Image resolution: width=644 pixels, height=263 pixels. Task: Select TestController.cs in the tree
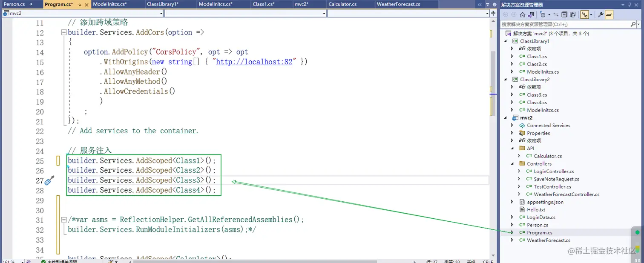coord(552,187)
